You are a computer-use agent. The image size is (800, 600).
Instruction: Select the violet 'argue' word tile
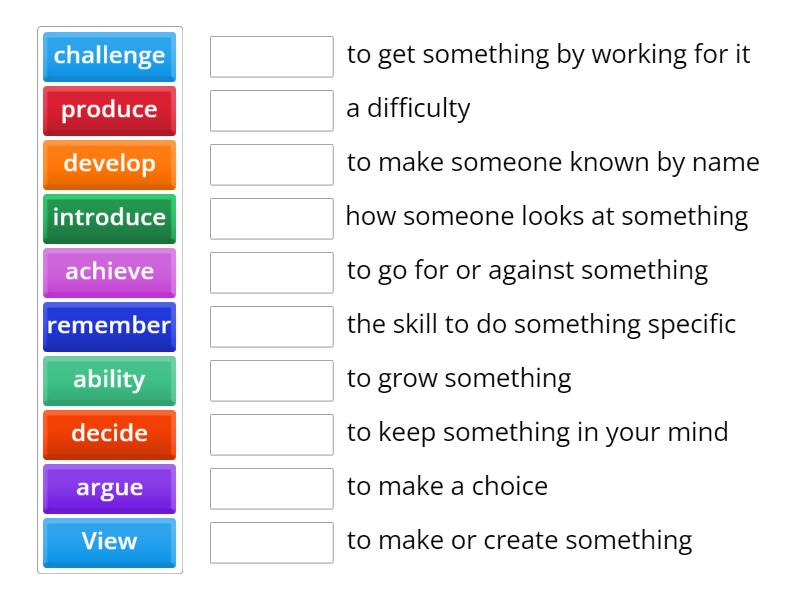[109, 489]
